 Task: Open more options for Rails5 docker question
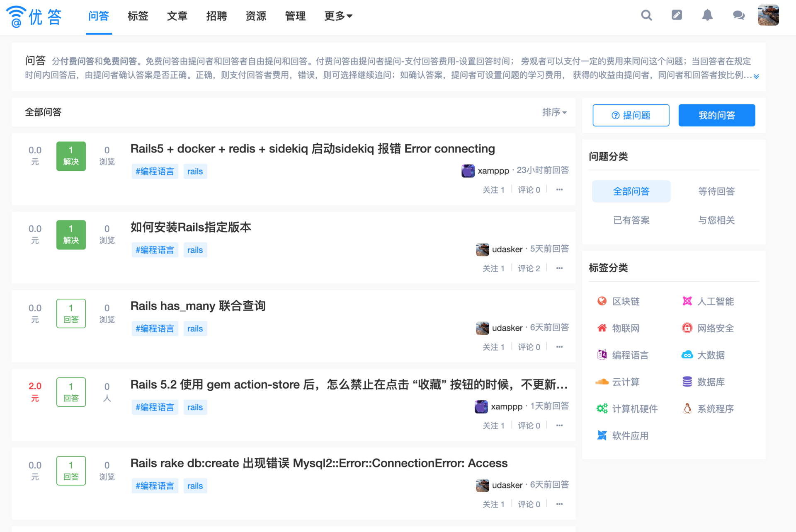click(x=559, y=190)
